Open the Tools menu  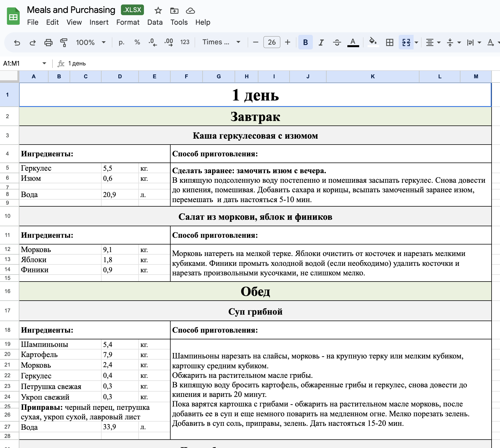pos(179,22)
